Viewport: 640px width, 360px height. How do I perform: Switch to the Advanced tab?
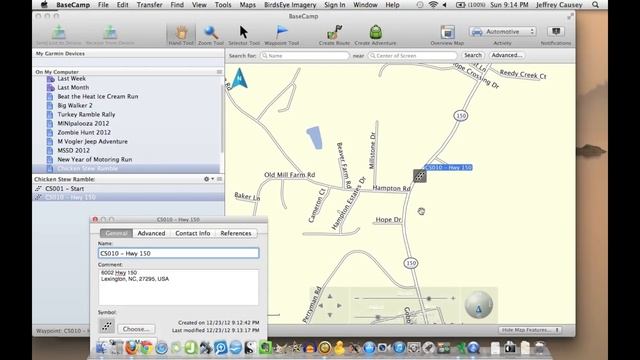point(151,233)
